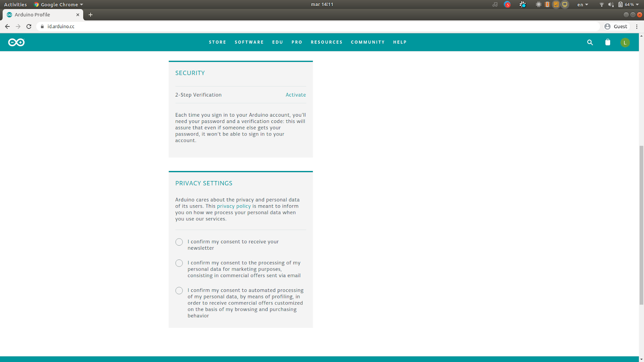This screenshot has width=644, height=362.
Task: Open Chrome three-dot menu
Action: tap(637, 26)
